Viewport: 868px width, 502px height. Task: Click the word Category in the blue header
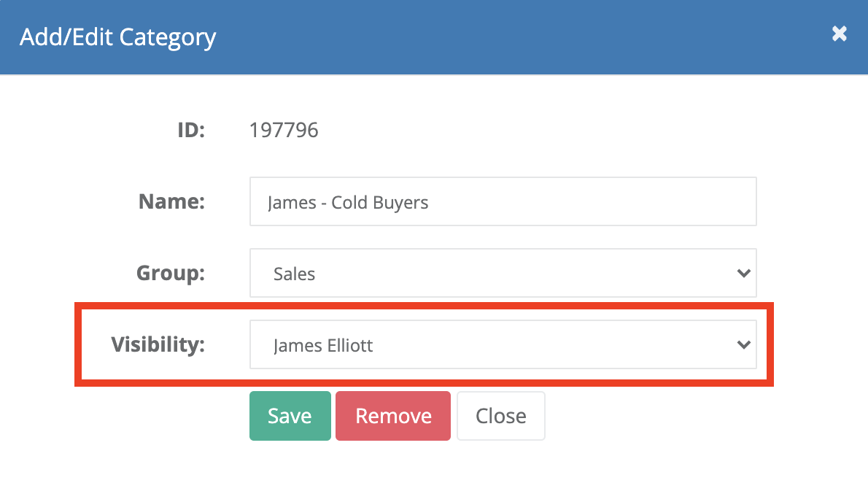[x=168, y=38]
